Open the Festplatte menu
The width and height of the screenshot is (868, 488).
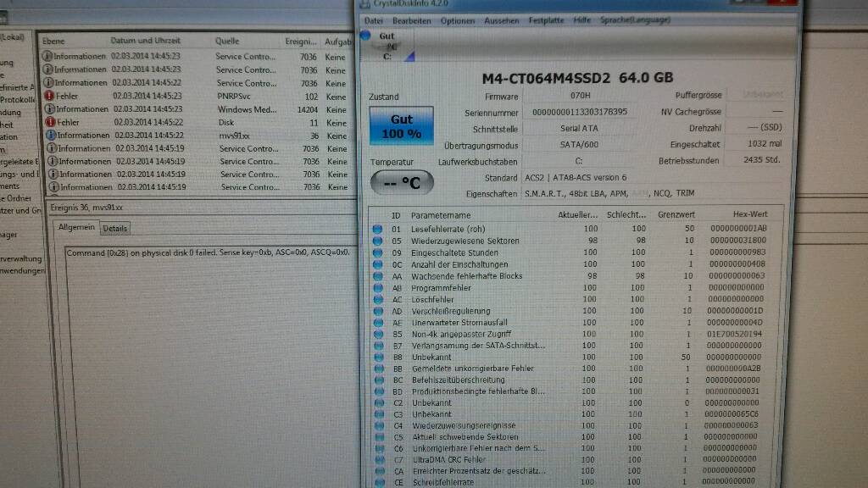[x=546, y=20]
